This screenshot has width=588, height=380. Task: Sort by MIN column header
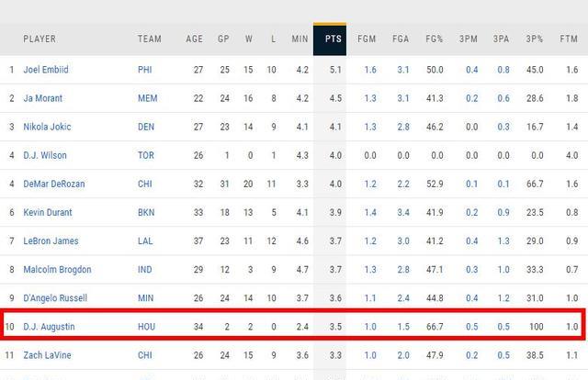coord(300,39)
